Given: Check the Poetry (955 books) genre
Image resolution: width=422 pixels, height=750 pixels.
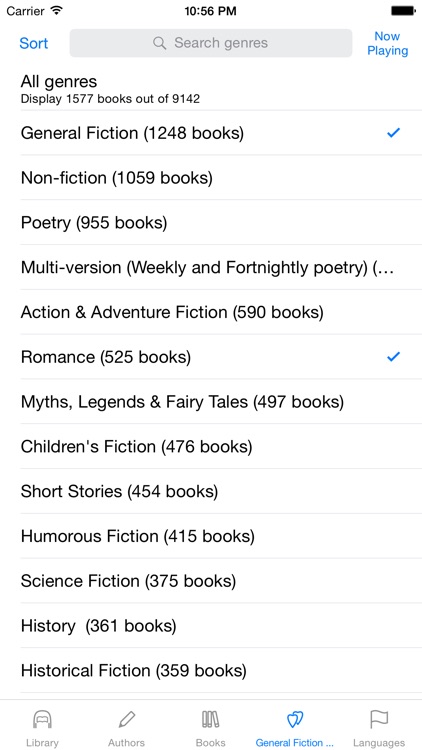Looking at the screenshot, I should click(x=211, y=222).
